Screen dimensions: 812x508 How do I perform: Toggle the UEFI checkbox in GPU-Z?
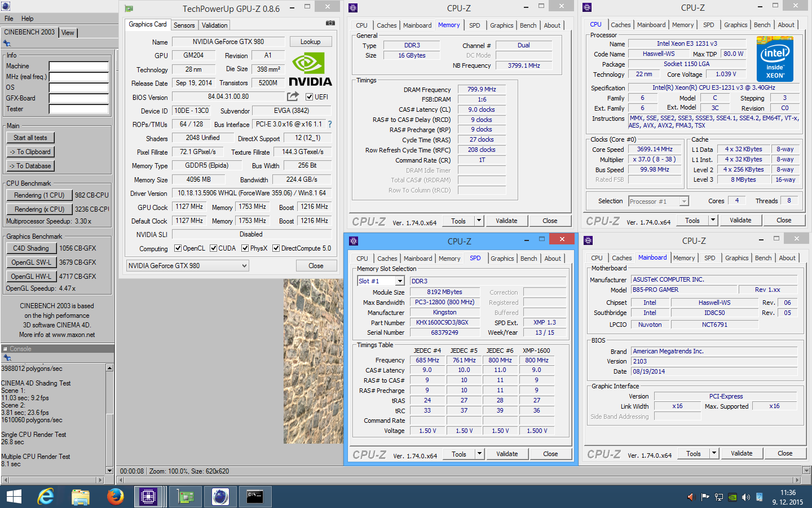coord(309,97)
